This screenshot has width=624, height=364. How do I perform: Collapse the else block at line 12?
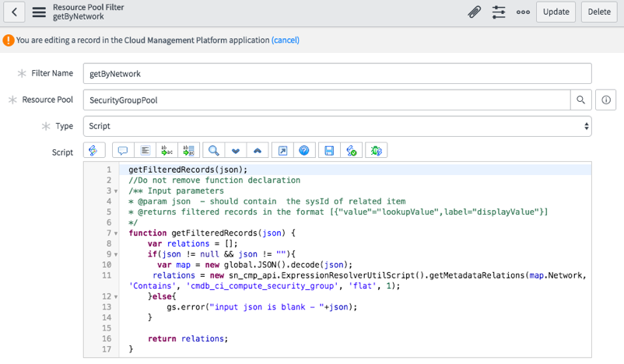click(116, 297)
